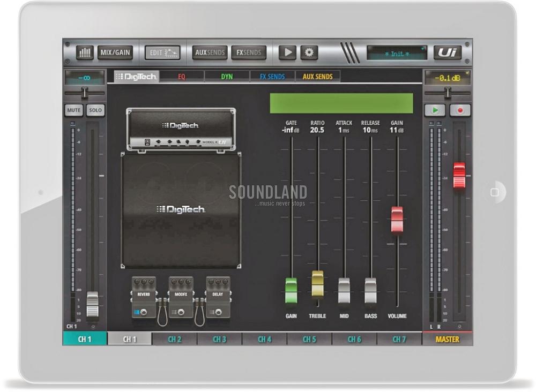Click the teal CH 1 strip label
Screen dimensions: 536x392
[85, 339]
